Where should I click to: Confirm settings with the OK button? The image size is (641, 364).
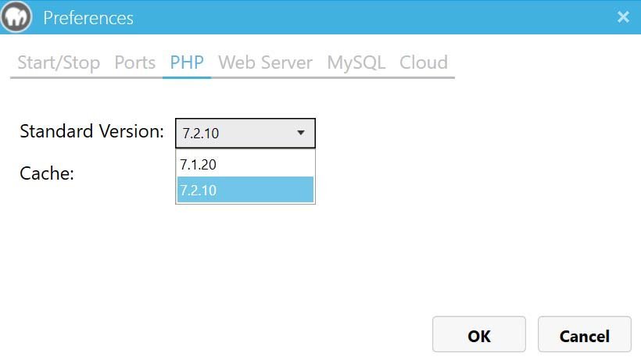[x=479, y=334]
